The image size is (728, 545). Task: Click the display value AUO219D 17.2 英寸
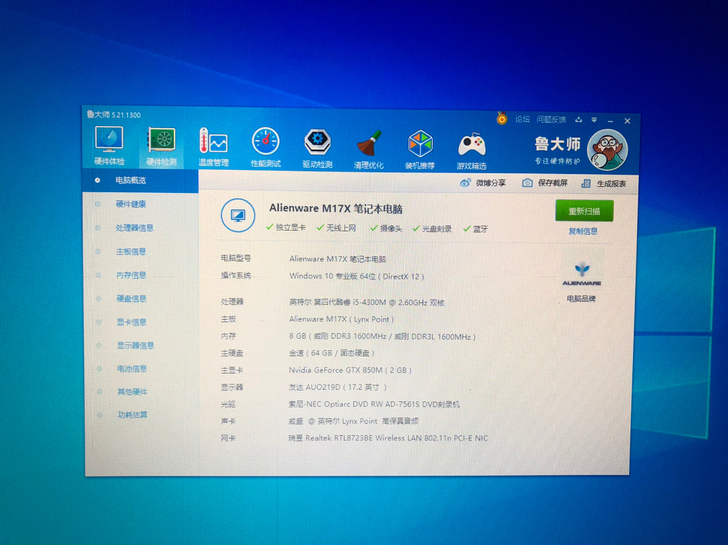(338, 387)
